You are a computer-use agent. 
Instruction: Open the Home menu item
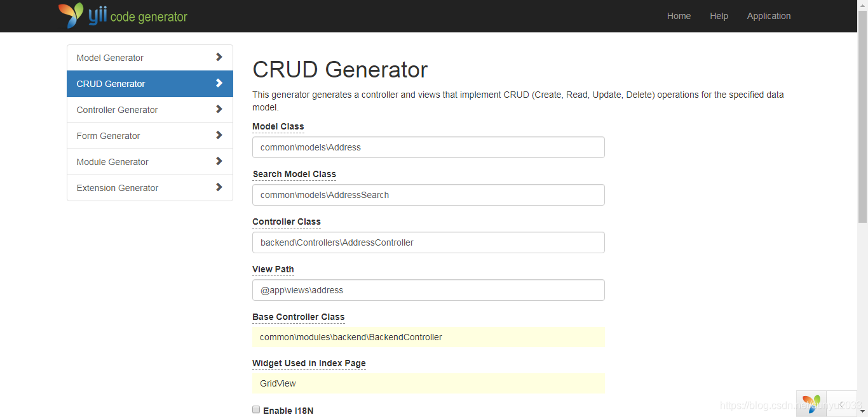click(679, 15)
